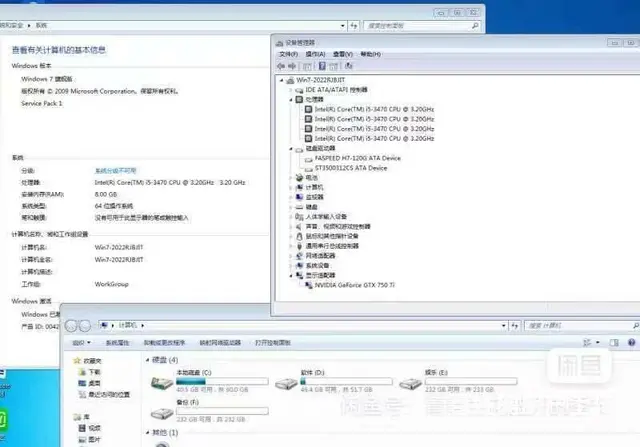
Task: Open Explorer help question mark icon
Action: click(631, 342)
